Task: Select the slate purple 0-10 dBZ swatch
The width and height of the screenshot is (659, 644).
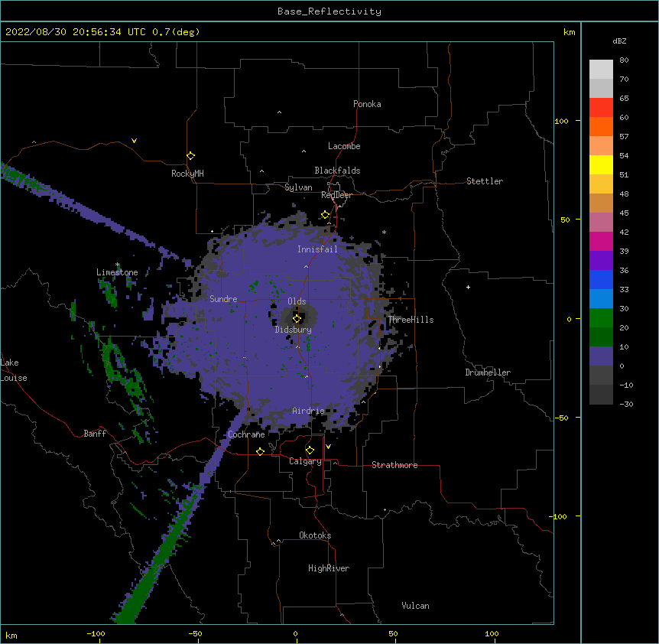Action: coord(601,356)
